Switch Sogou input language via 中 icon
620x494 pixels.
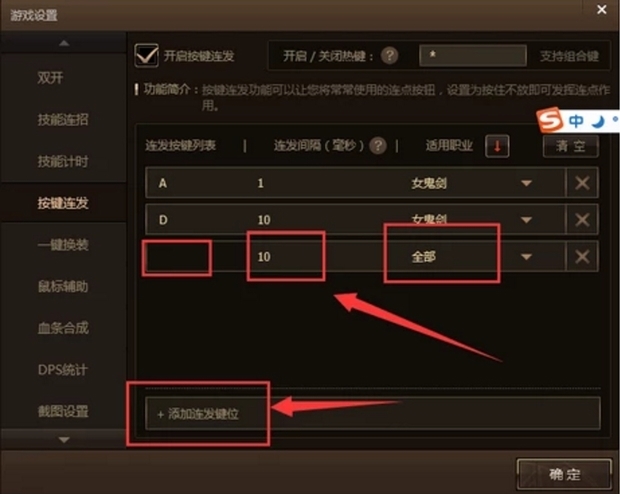tap(576, 121)
